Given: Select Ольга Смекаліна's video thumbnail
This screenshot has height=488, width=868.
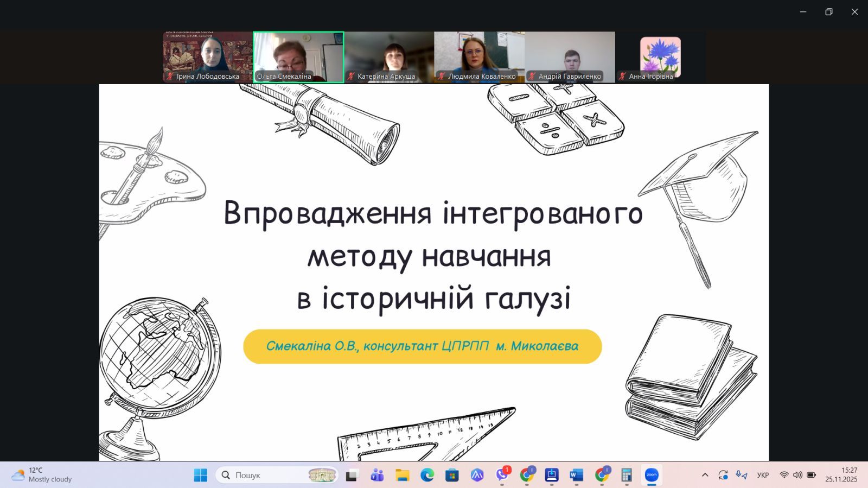Looking at the screenshot, I should [298, 56].
